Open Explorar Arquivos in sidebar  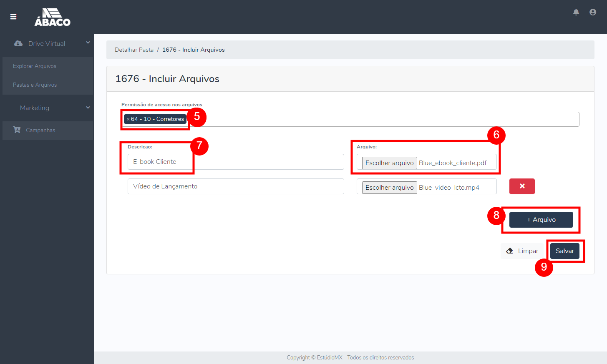coord(35,66)
